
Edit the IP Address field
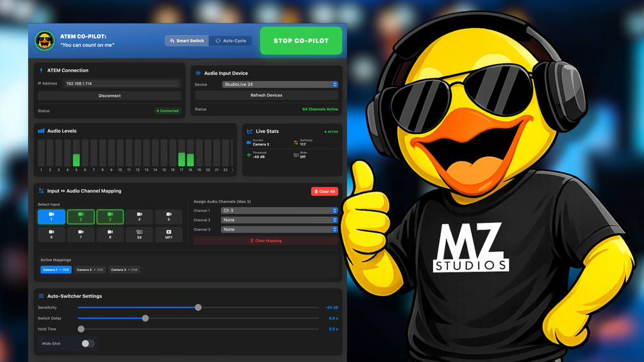pos(122,83)
